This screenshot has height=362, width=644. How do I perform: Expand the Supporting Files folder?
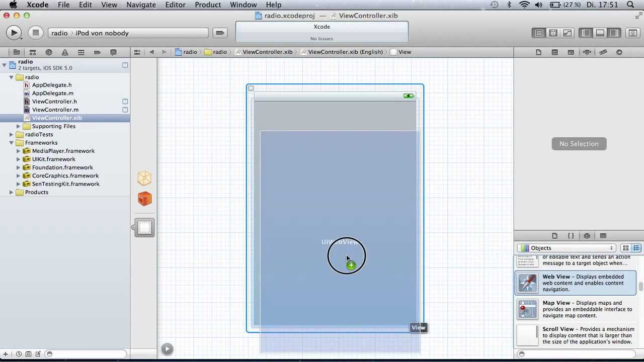pos(18,126)
